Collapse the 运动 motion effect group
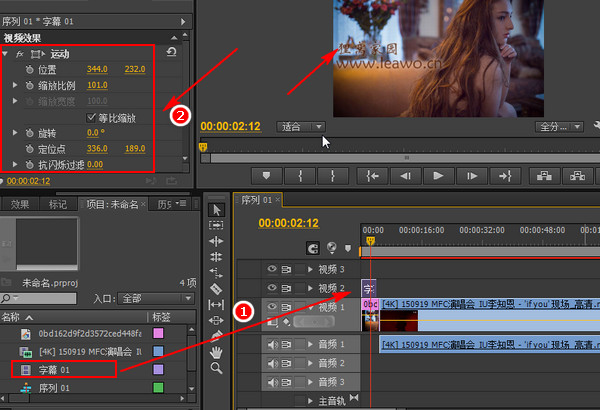 pyautogui.click(x=5, y=54)
